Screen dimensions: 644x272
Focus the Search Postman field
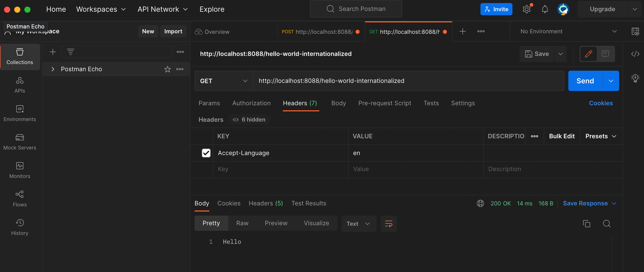click(x=356, y=9)
